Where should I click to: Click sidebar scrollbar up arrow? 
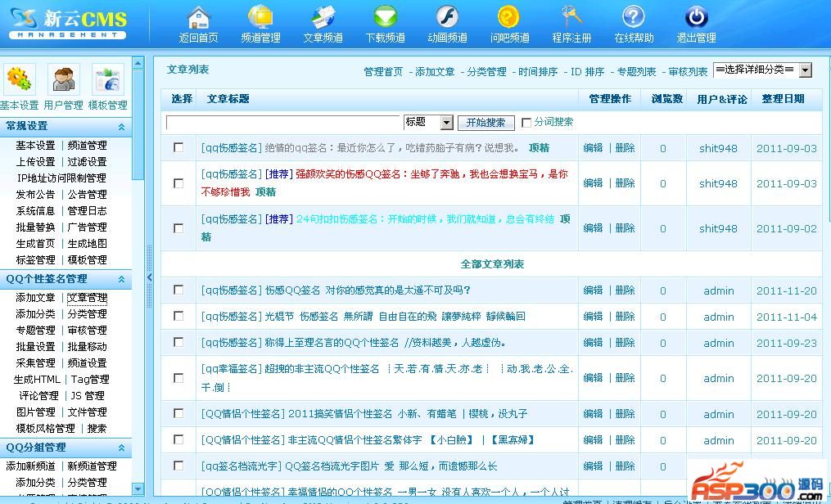point(138,62)
